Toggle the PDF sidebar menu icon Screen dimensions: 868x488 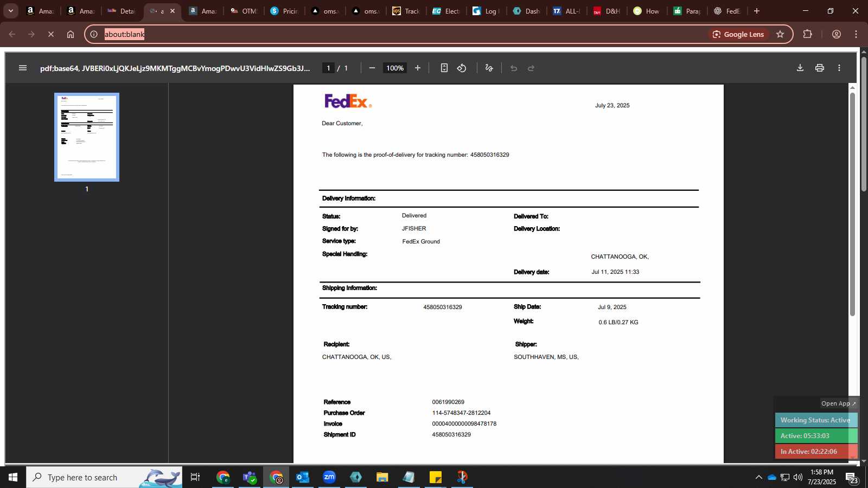(22, 68)
